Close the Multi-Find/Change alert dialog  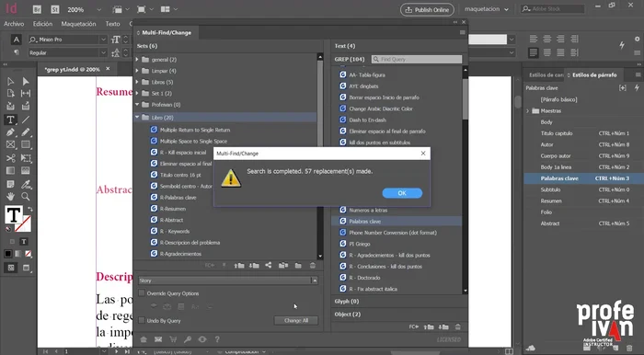point(423,153)
